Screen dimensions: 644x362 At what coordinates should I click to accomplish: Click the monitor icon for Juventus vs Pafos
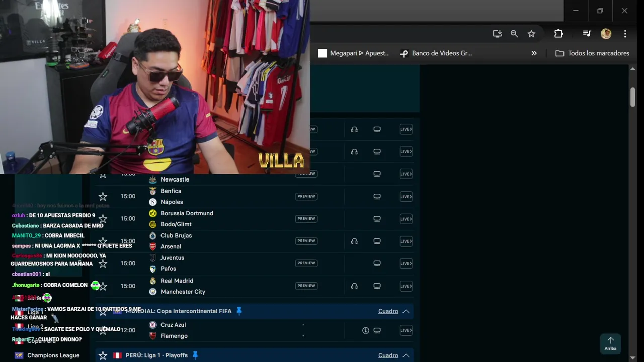(377, 263)
